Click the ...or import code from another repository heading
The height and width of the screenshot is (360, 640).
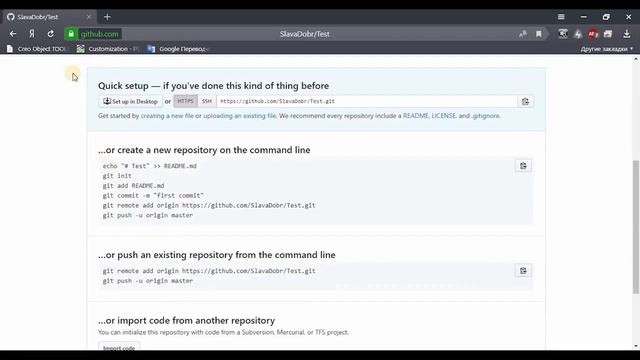[187, 320]
